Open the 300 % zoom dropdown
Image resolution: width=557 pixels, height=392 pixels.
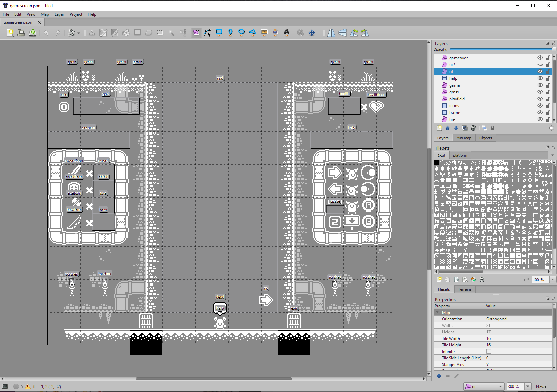pos(528,386)
